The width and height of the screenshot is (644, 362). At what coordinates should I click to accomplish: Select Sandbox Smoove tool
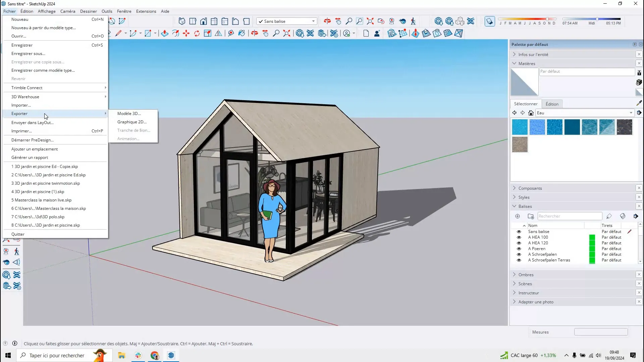415,33
